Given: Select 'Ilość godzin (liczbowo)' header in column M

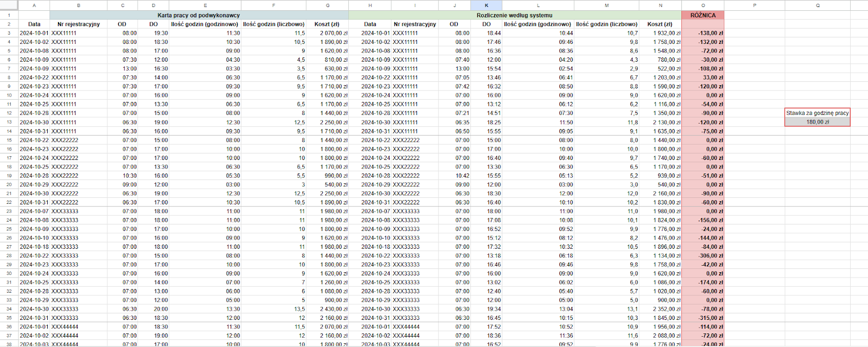Looking at the screenshot, I should (x=607, y=24).
